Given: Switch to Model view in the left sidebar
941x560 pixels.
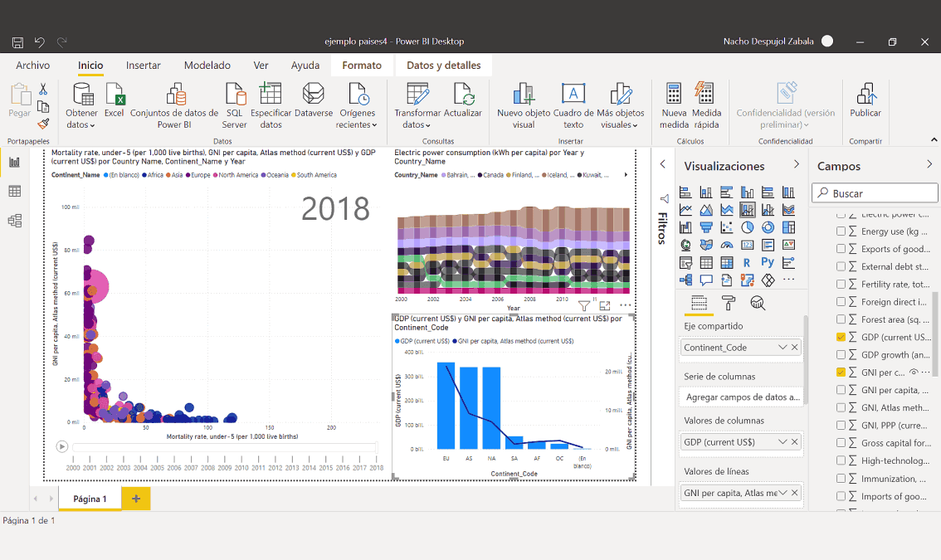Looking at the screenshot, I should 17,221.
